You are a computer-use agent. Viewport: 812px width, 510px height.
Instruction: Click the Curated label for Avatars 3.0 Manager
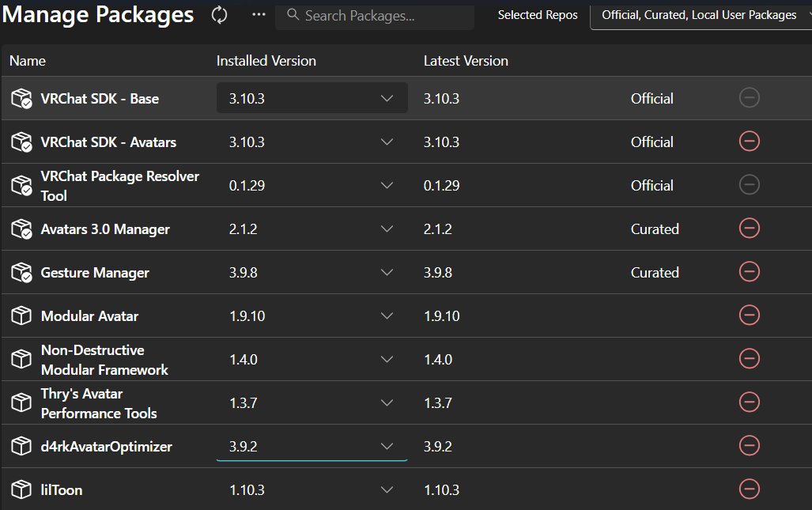tap(655, 229)
